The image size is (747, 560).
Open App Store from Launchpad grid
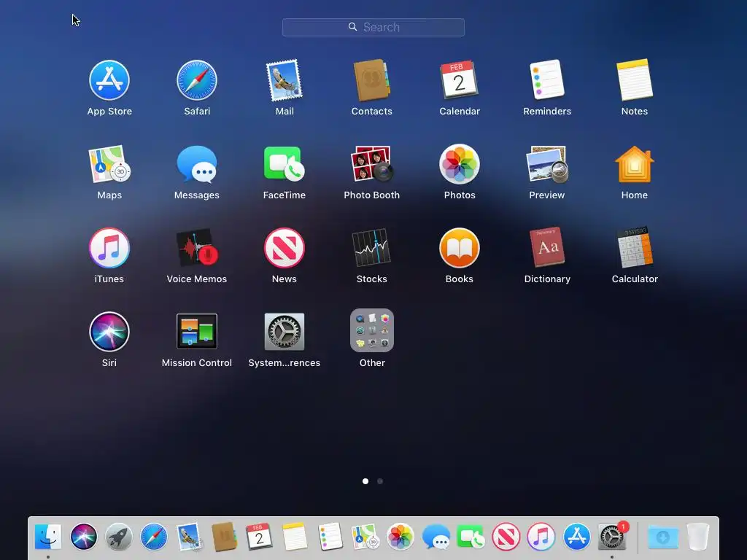coord(109,80)
